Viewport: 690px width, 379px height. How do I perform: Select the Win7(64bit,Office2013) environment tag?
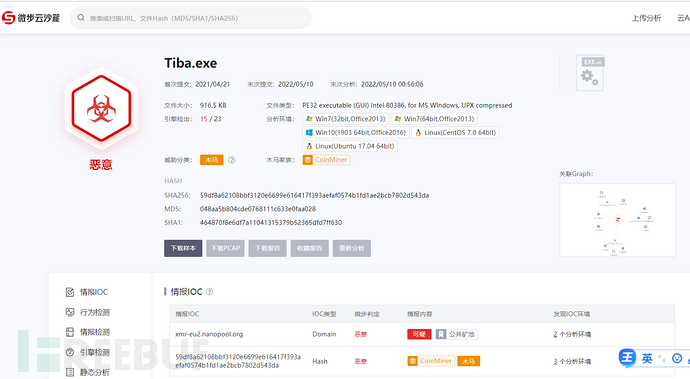pos(434,119)
